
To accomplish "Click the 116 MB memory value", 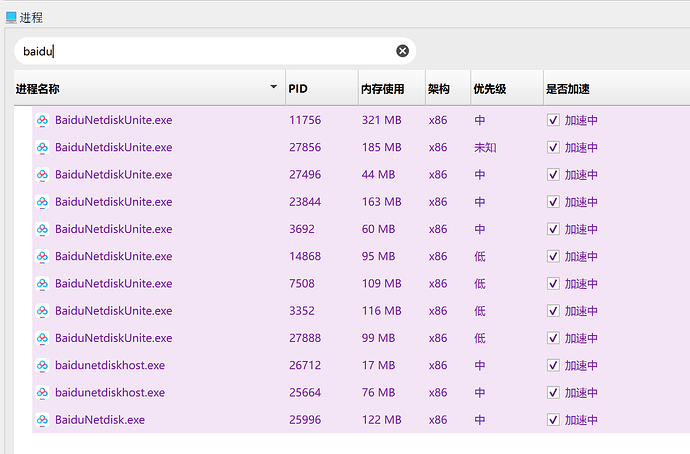I will click(382, 311).
